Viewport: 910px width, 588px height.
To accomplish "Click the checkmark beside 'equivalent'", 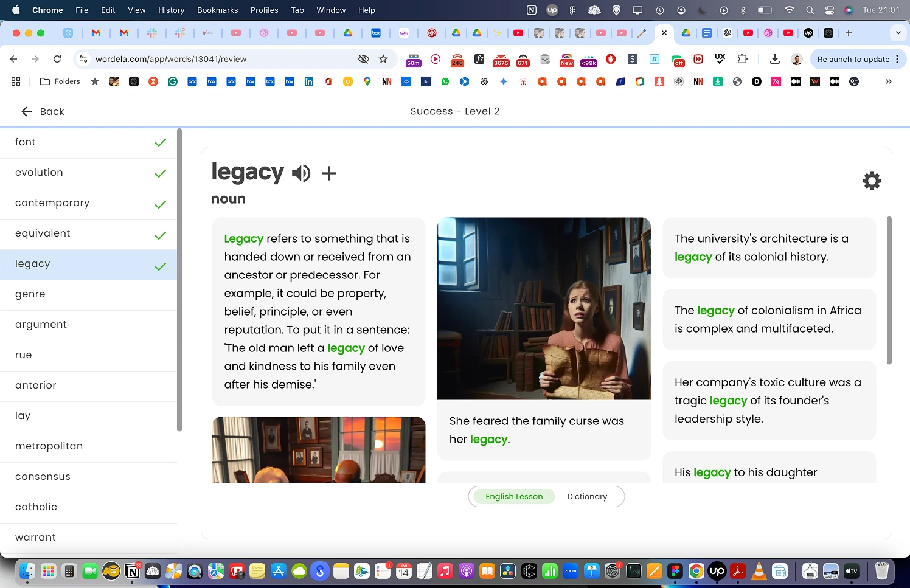I will [x=161, y=235].
